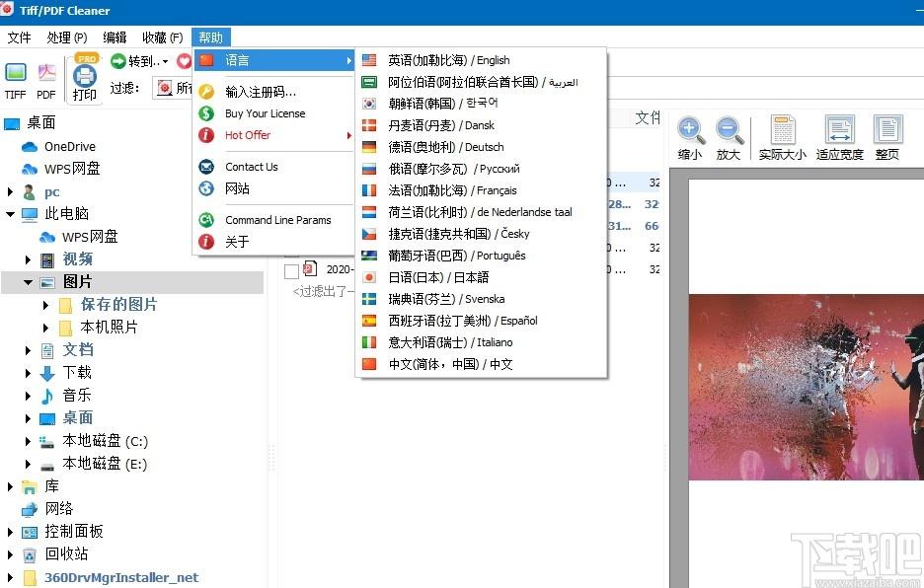
Task: Open the Hot Offer submenu
Action: [275, 135]
